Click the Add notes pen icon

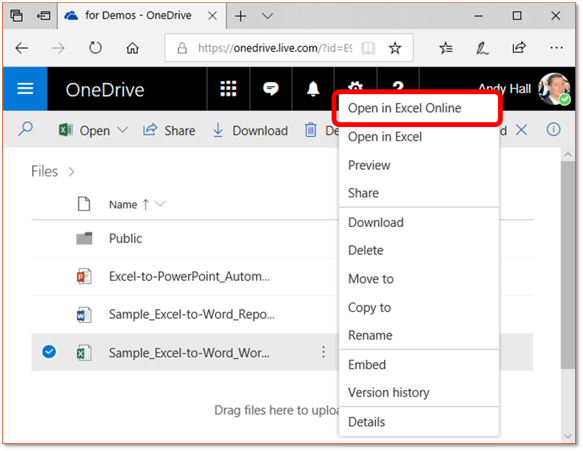pos(482,48)
